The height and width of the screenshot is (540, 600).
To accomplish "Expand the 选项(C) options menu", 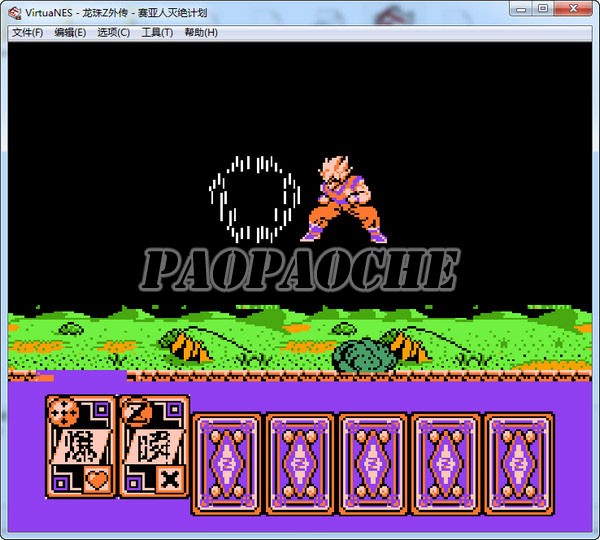I will click(113, 32).
